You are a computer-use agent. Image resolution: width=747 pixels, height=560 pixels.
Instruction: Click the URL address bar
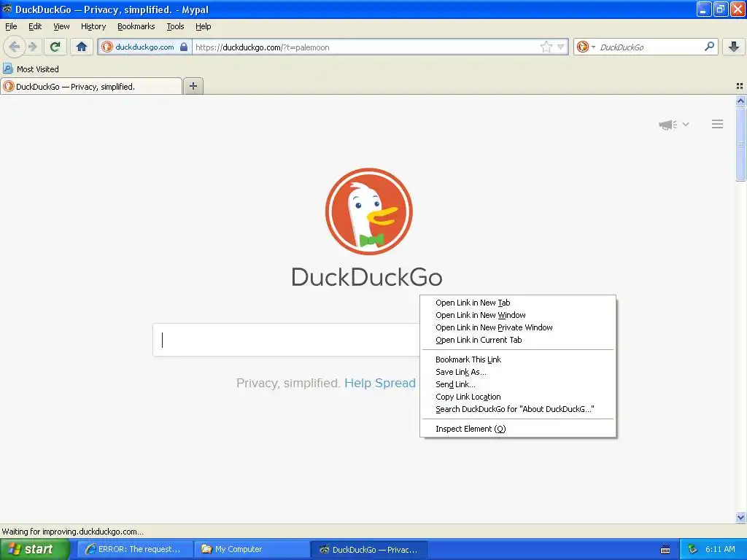pyautogui.click(x=366, y=47)
